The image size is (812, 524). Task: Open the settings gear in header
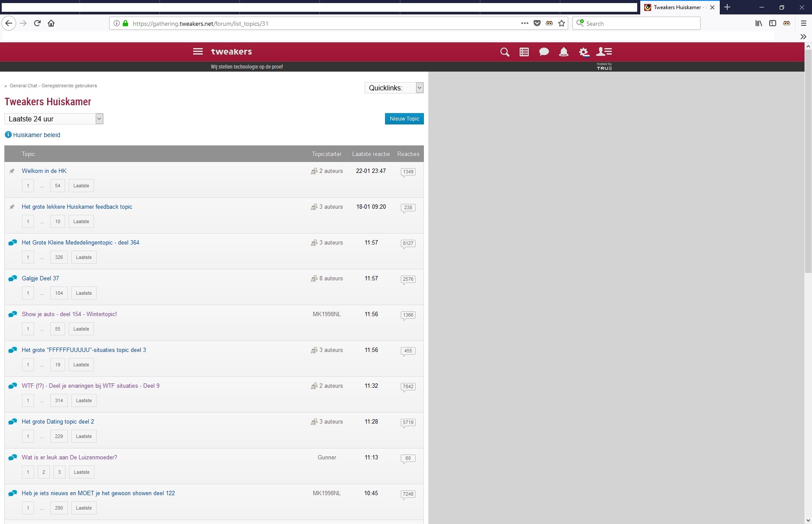click(583, 52)
